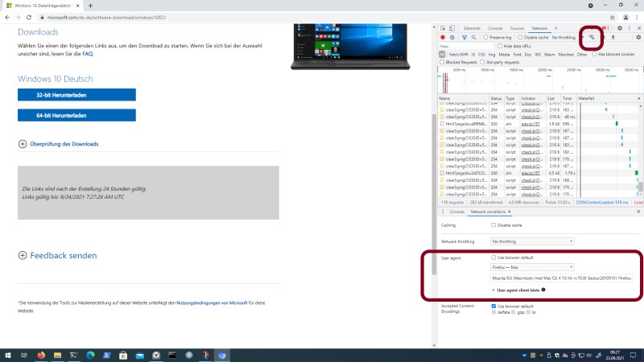644x362 pixels.
Task: Check the 3rd-party requests checkbox
Action: (x=482, y=63)
